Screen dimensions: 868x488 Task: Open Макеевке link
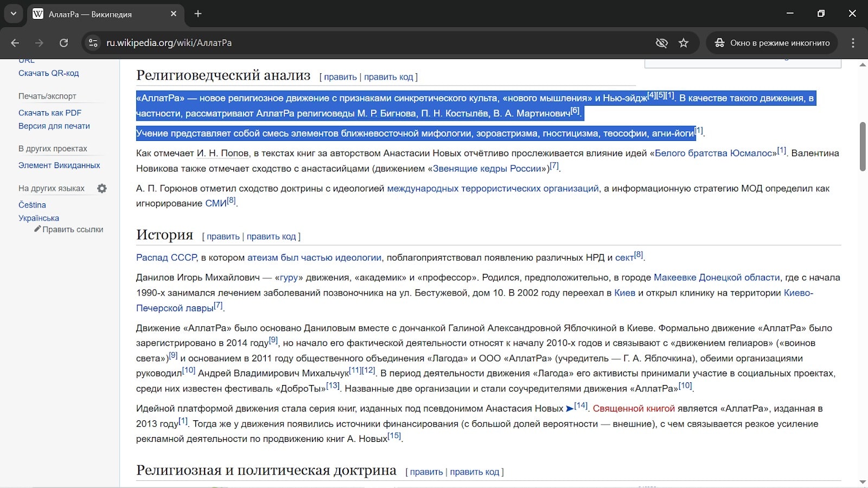(675, 278)
